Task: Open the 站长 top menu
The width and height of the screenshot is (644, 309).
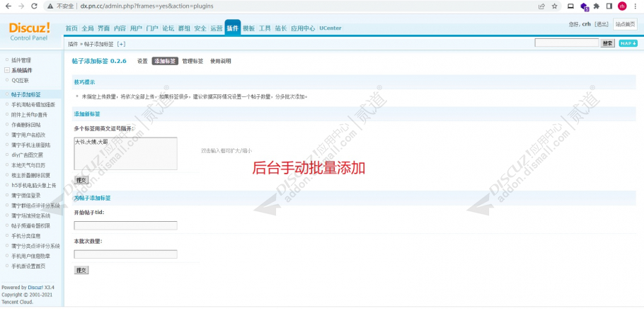Action: coord(281,28)
